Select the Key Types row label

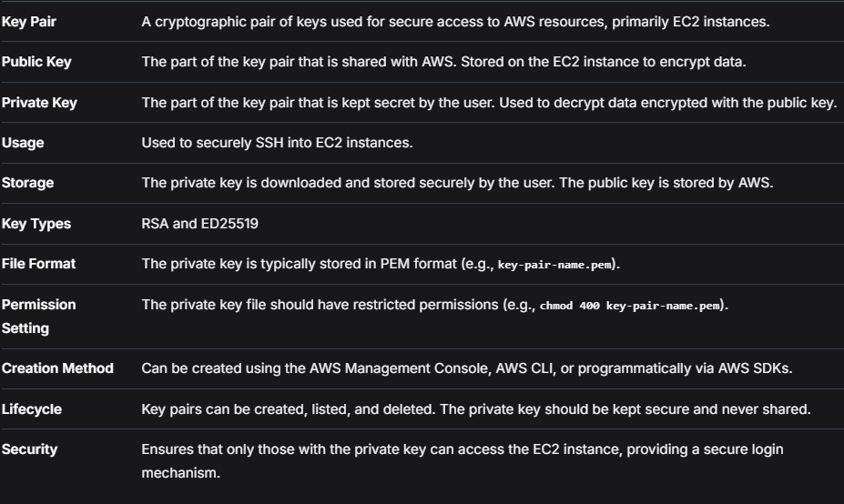pos(36,223)
